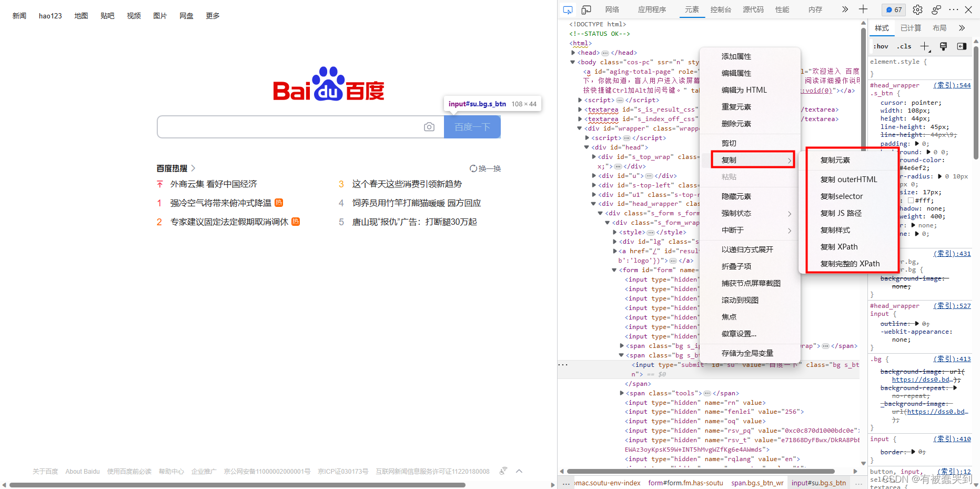Viewport: 980px width, 489px height.
Task: Switch to 网络 tab
Action: [x=612, y=9]
